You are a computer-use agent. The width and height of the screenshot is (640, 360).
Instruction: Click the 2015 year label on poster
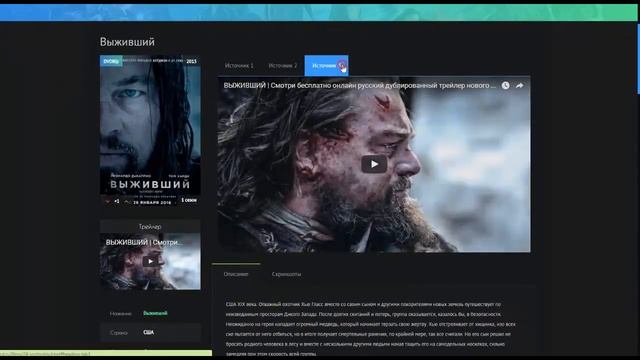pos(191,61)
